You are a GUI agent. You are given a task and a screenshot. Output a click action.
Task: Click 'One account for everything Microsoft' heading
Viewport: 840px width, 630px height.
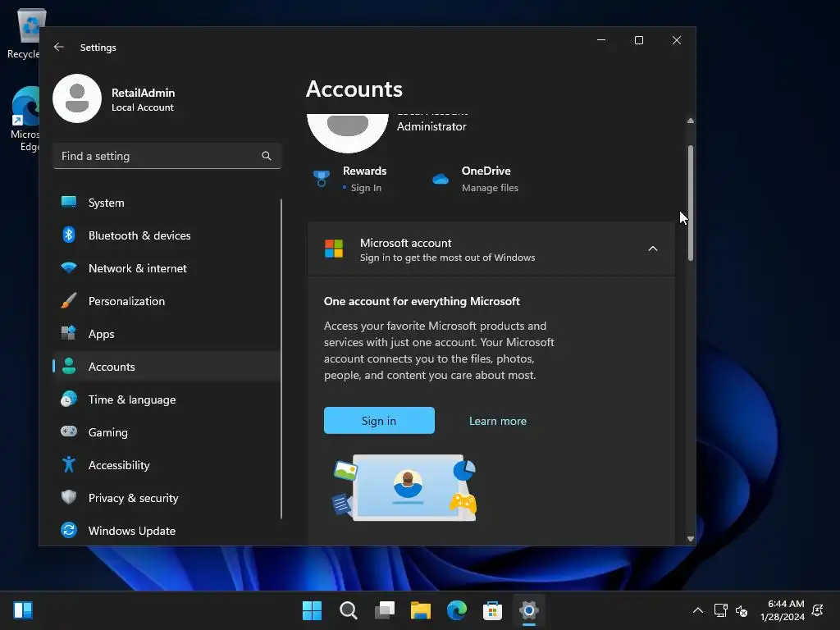pyautogui.click(x=422, y=301)
